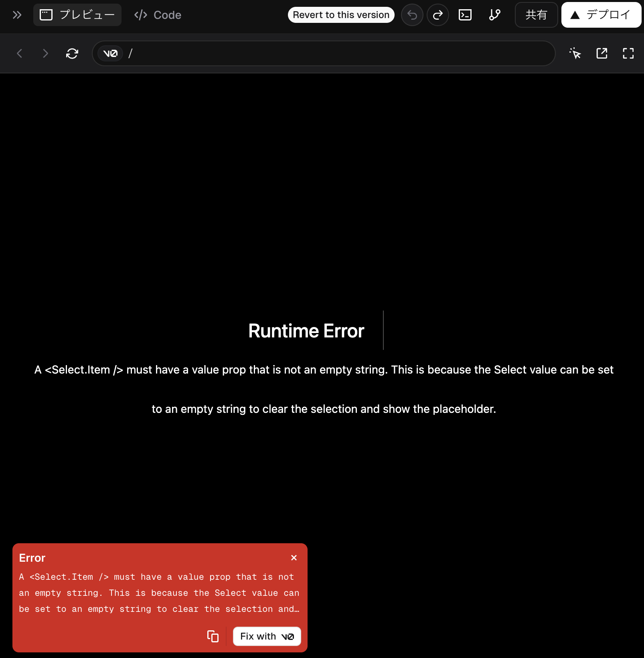Open the terminal console icon
This screenshot has height=658, width=644.
[x=465, y=15]
